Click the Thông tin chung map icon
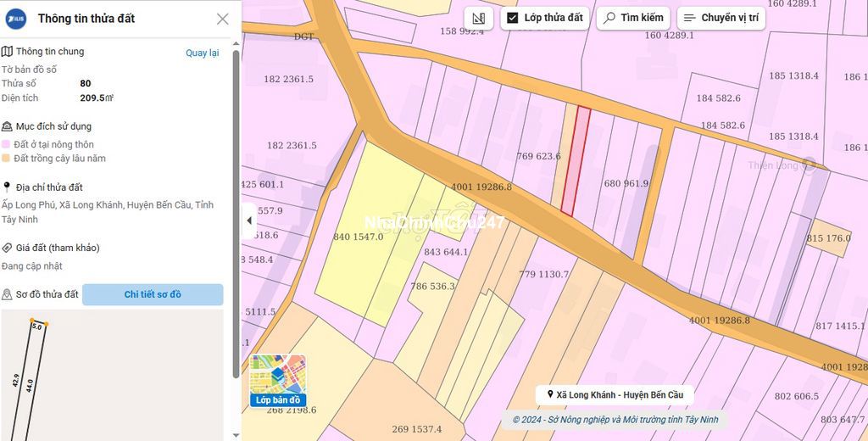Viewport: 868px width, 441px height. (x=7, y=52)
